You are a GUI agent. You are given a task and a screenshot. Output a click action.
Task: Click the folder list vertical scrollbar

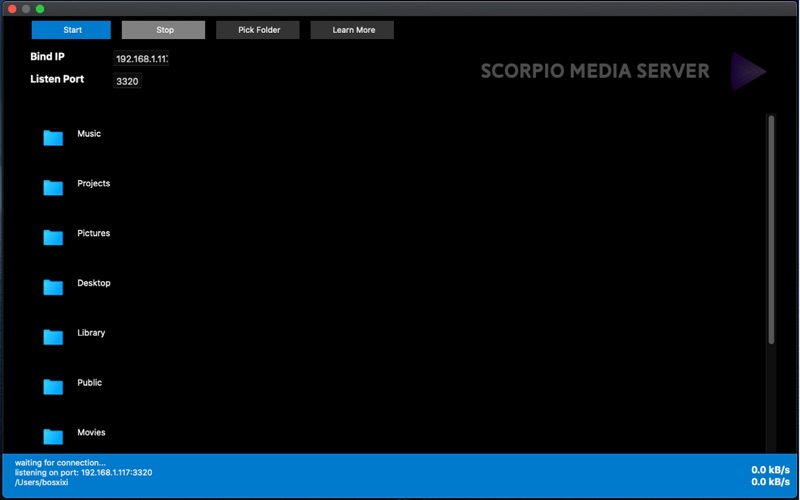click(771, 230)
